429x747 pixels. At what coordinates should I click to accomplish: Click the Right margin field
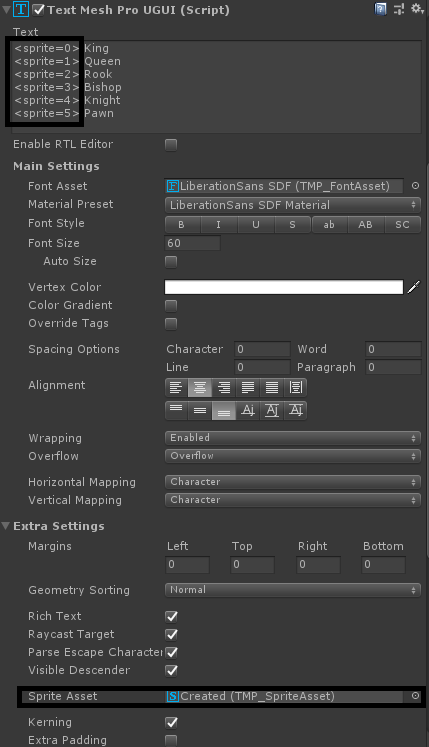tap(318, 565)
